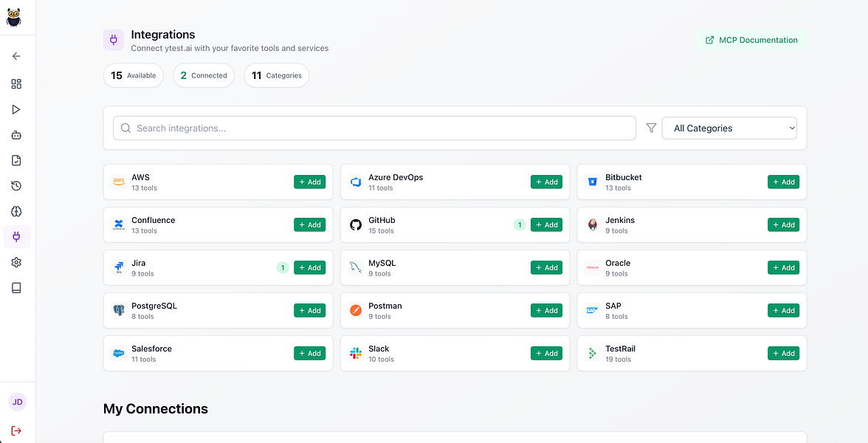
Task: Add the Salesforce integration
Action: (309, 353)
